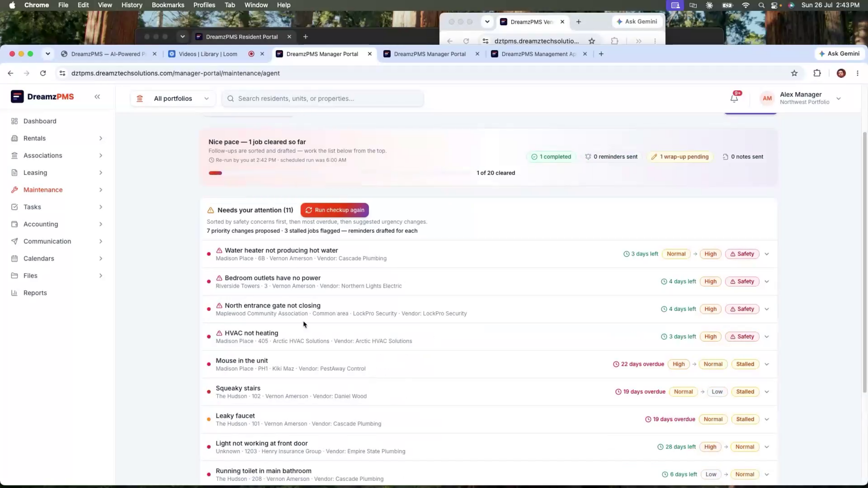
Task: Click the Leasing document icon
Action: point(14,172)
